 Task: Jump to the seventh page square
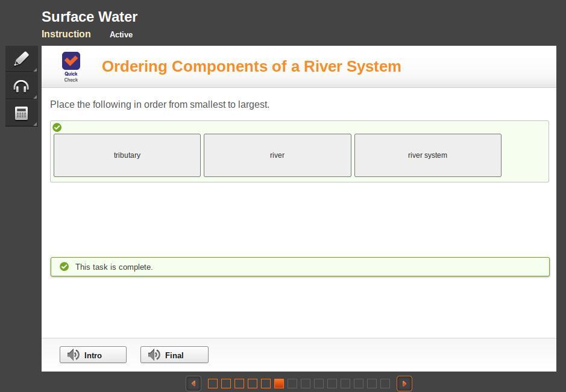(292, 384)
